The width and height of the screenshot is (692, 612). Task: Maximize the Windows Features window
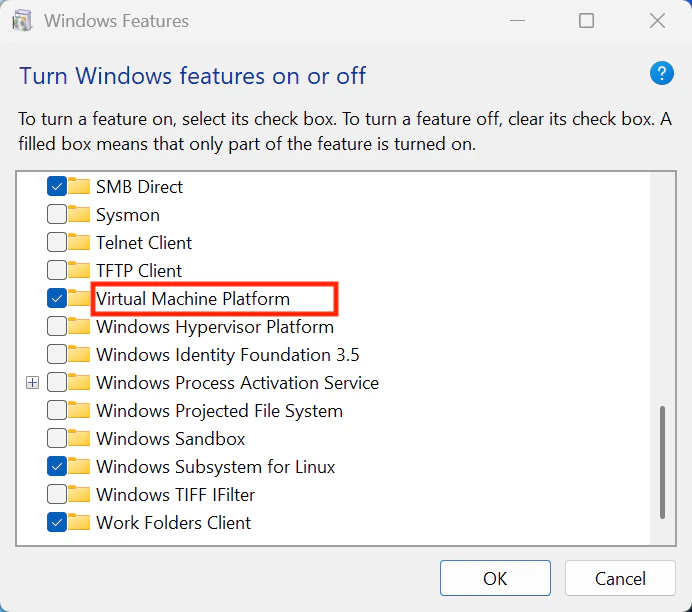[587, 21]
